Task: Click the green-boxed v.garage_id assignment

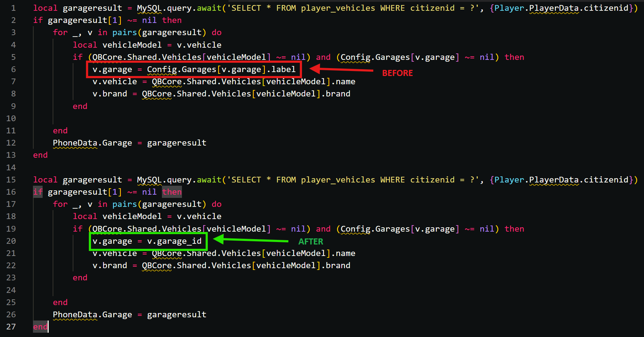Action: (147, 241)
